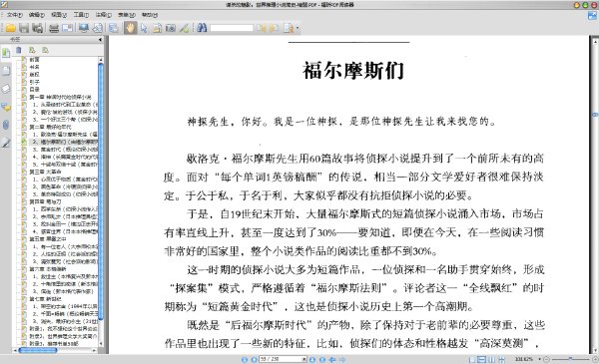
Task: Click the find previous result icon
Action: coord(261,28)
